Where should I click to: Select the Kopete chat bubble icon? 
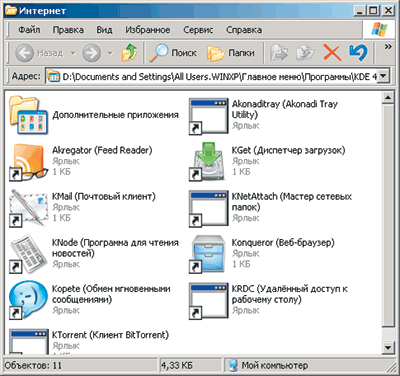pyautogui.click(x=29, y=300)
